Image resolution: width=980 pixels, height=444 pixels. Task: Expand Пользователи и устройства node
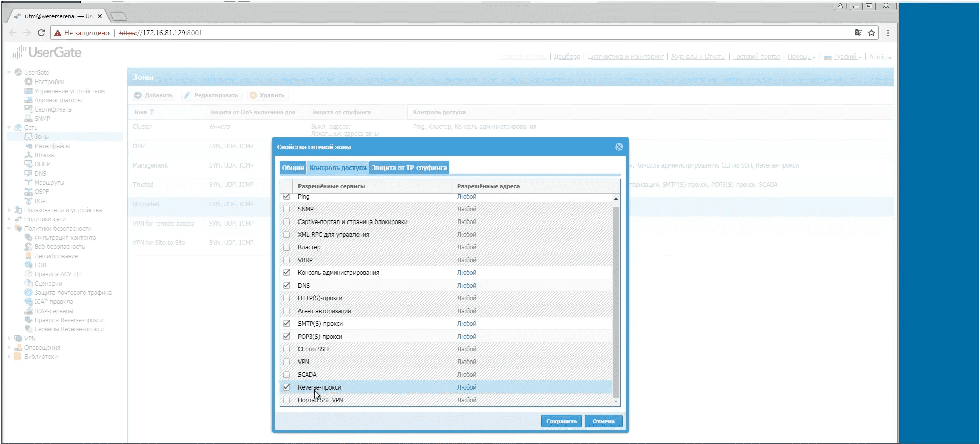pos(9,210)
